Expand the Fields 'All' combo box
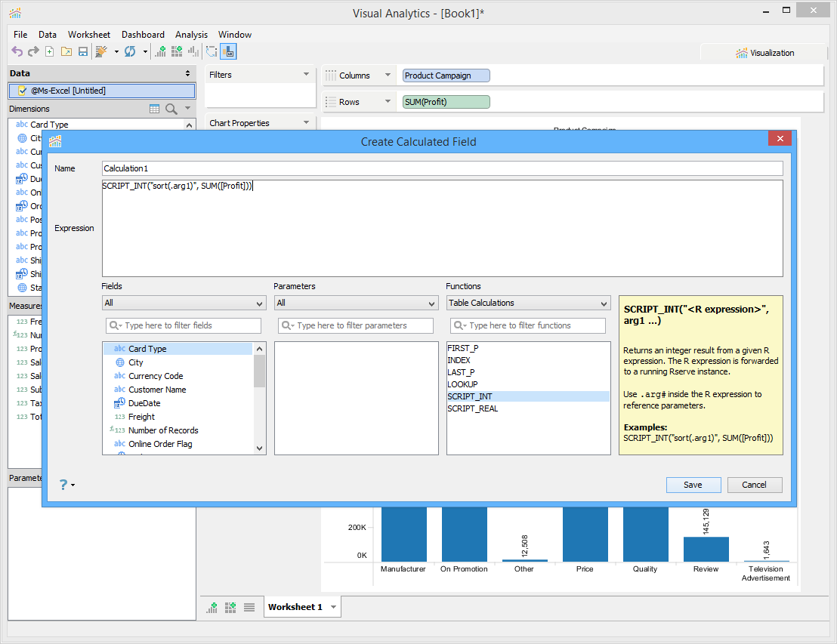The image size is (837, 644). point(184,303)
